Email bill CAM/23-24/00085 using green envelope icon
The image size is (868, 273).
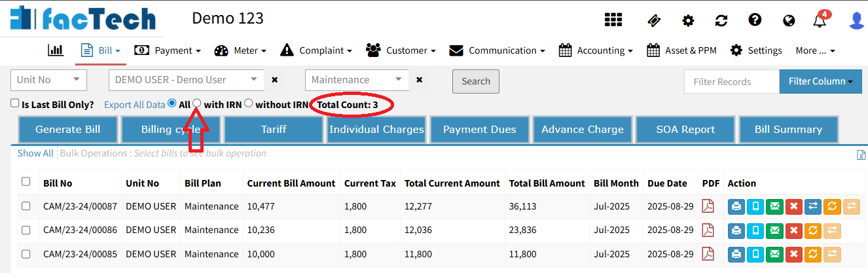(774, 255)
